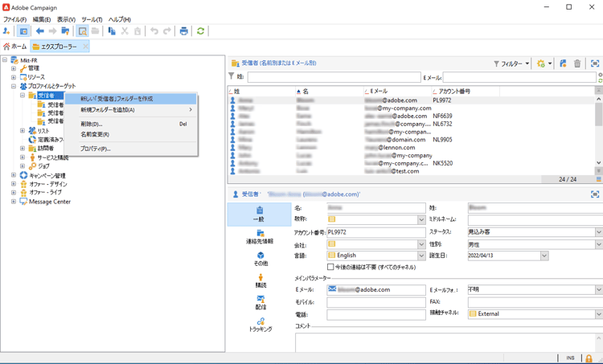Screen dimensions: 603x364
Task: Expand the Message Center tree node
Action: pos(14,202)
